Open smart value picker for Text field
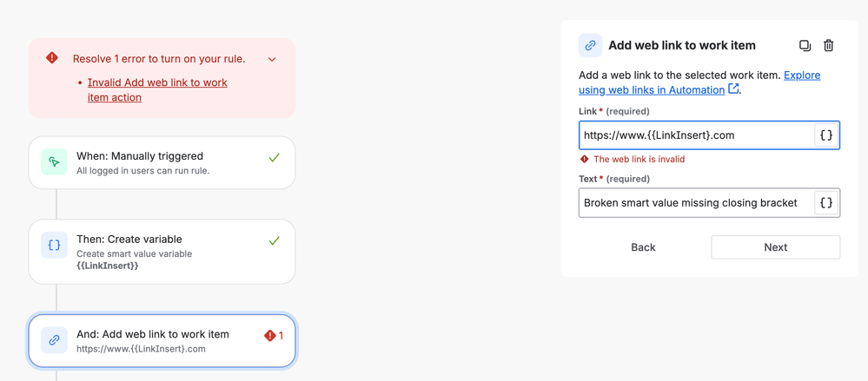 tap(826, 203)
